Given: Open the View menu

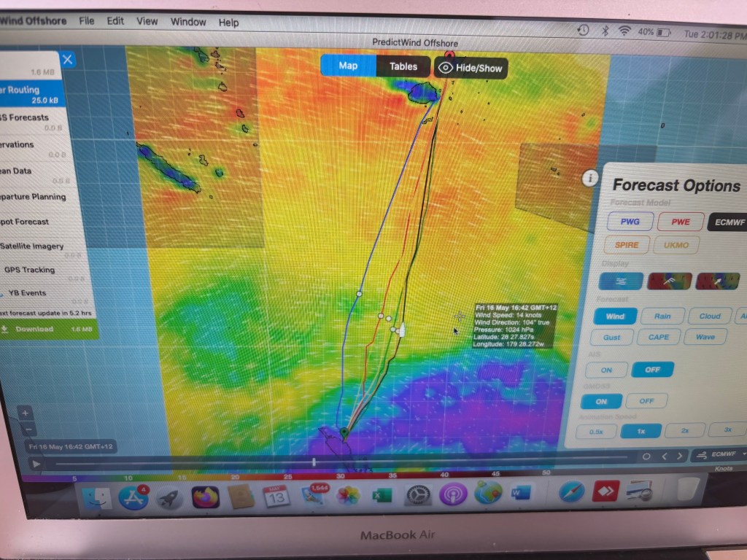Looking at the screenshot, I should point(147,21).
